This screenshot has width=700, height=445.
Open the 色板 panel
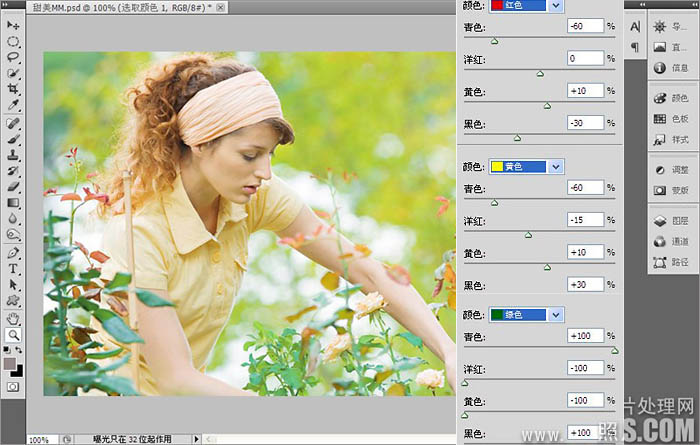click(673, 119)
